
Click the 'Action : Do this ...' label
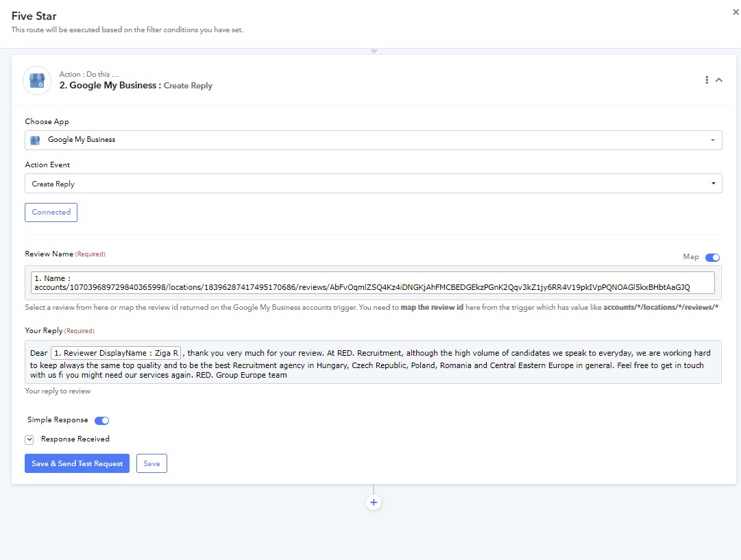[89, 74]
